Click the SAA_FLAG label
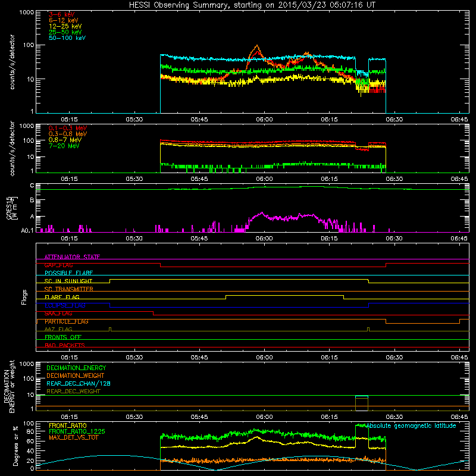 tap(58, 314)
